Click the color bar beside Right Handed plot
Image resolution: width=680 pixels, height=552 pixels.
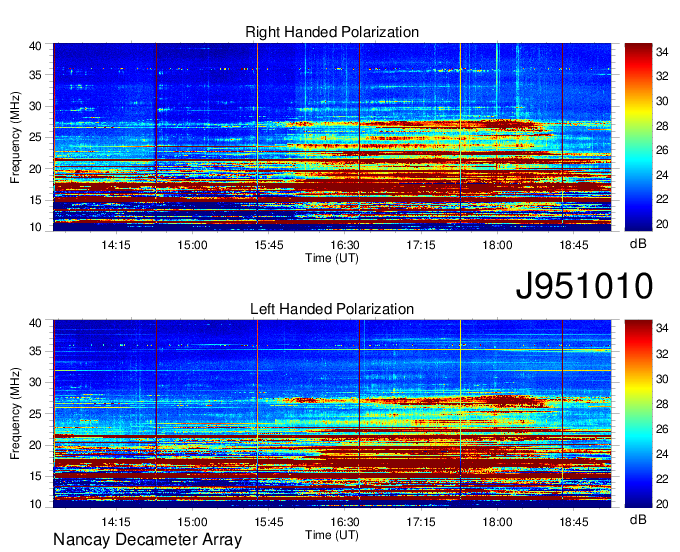click(638, 137)
